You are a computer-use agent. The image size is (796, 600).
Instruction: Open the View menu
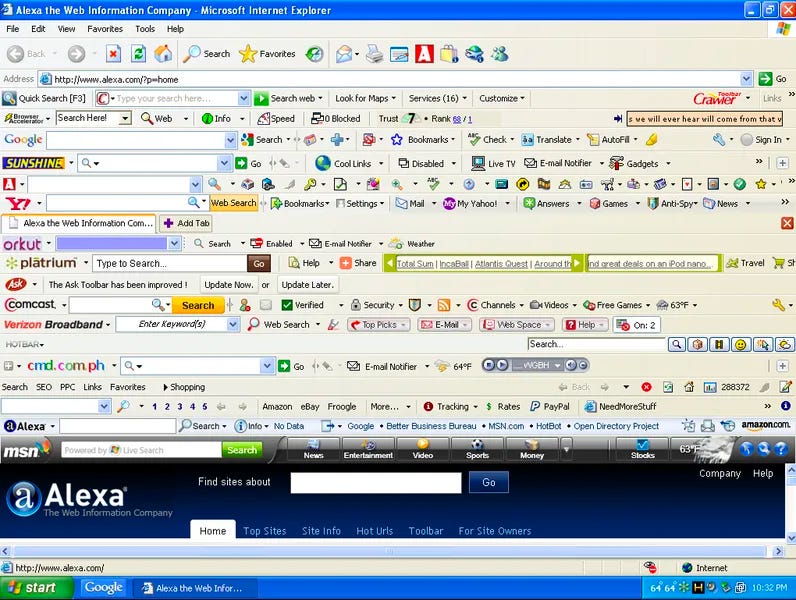[66, 29]
